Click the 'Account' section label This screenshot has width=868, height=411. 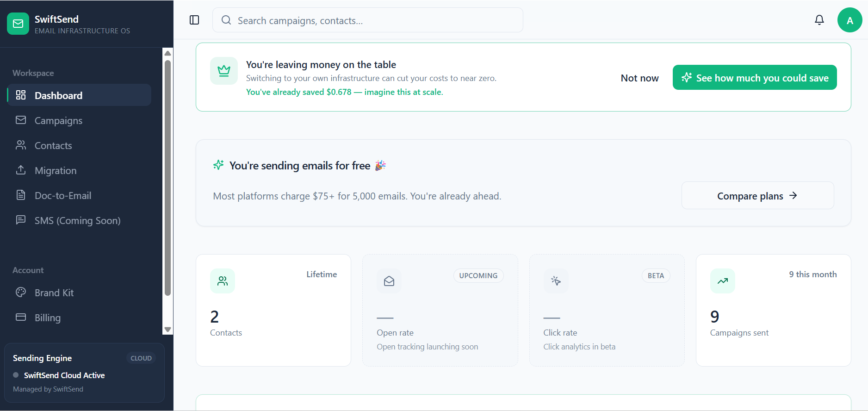(28, 270)
